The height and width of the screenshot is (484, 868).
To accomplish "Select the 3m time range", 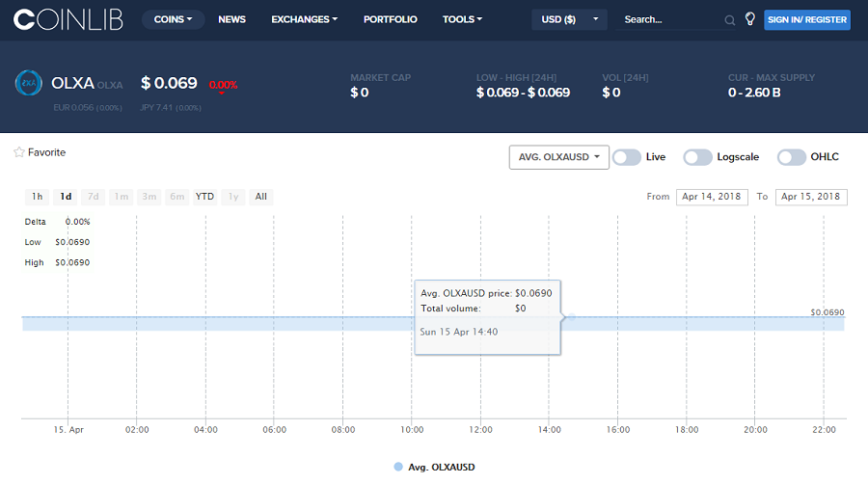I will click(149, 197).
